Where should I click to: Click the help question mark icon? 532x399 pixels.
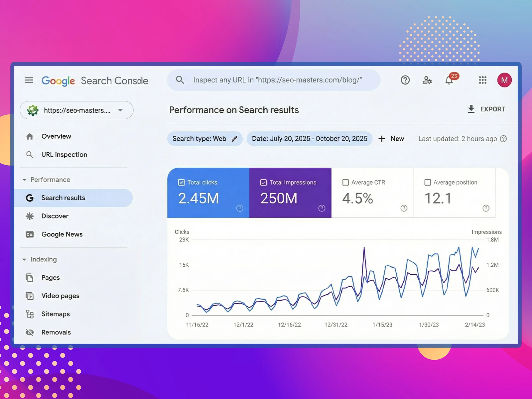[405, 80]
